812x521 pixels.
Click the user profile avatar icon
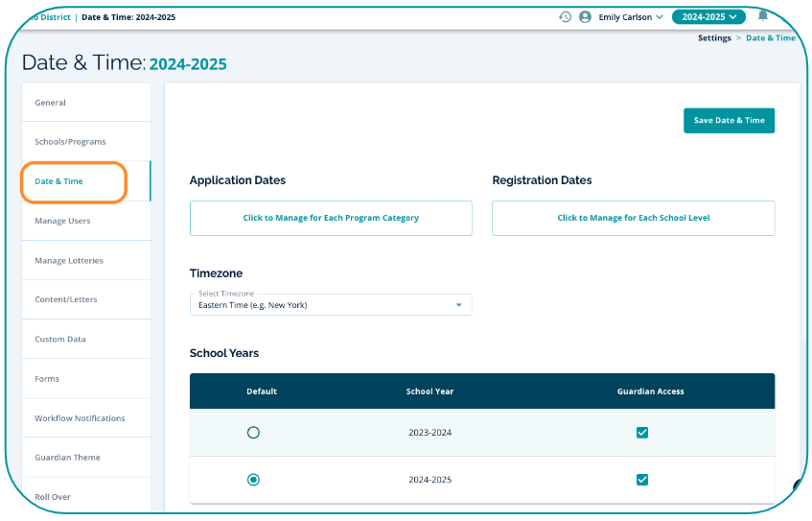[585, 17]
